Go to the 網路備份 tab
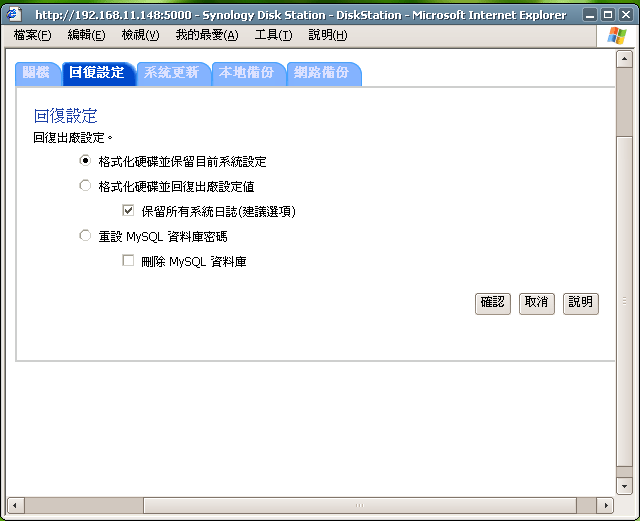The image size is (640, 521). 324,73
